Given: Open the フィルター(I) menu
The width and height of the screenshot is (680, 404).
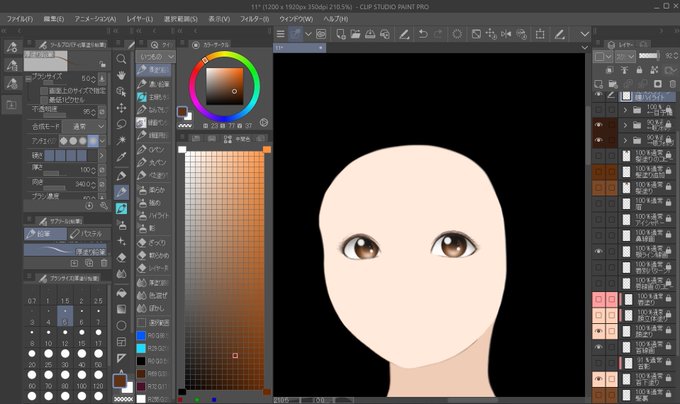Looking at the screenshot, I should (x=254, y=19).
